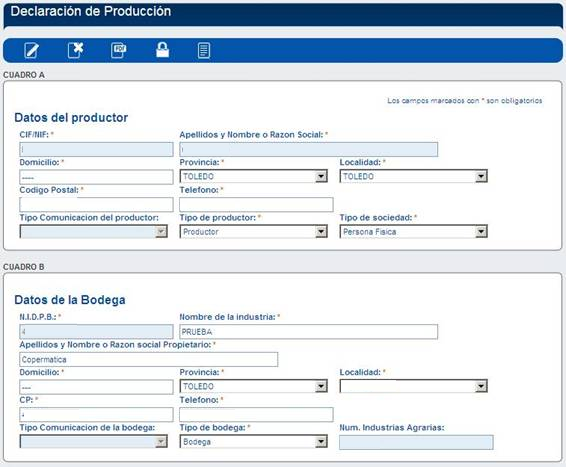Open Tipo Comunicacion del productor dropdown

pyautogui.click(x=93, y=231)
